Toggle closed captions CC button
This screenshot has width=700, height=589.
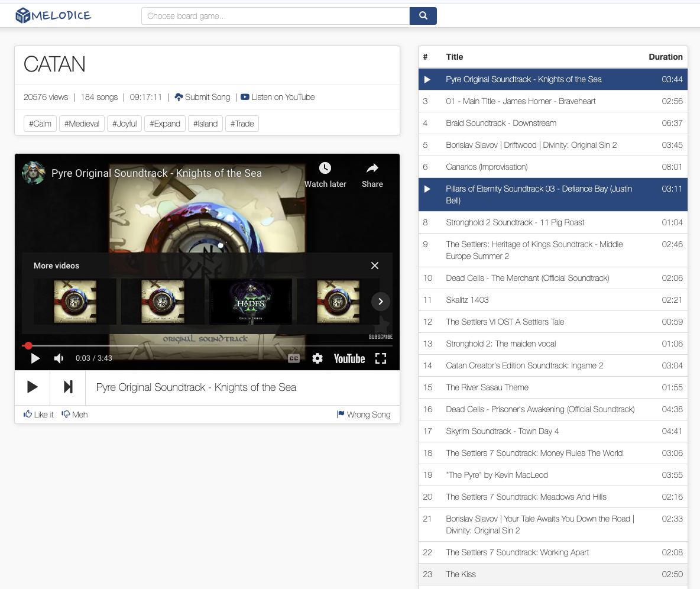click(294, 358)
